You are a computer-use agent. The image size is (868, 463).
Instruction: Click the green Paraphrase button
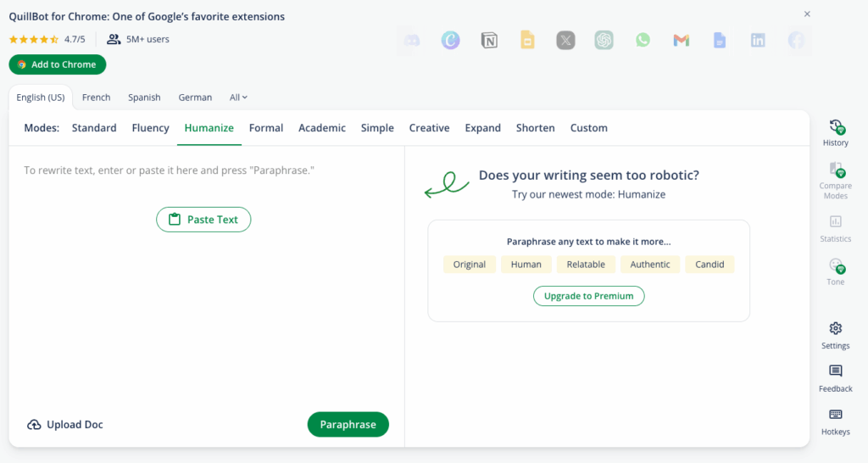(348, 424)
